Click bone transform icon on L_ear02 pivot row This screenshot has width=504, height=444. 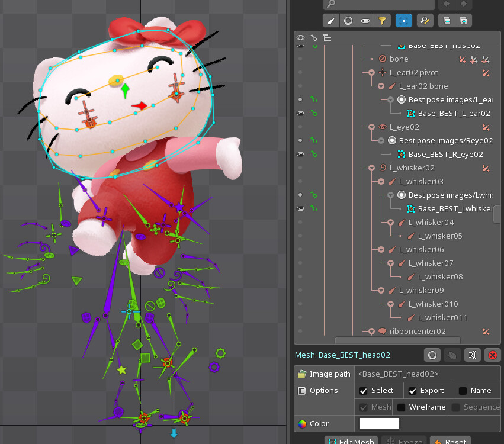point(486,73)
